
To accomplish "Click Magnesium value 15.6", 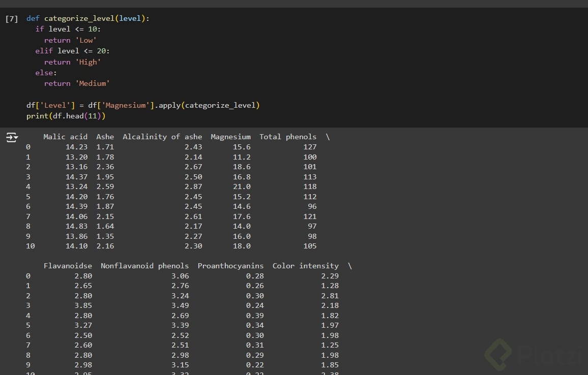I will tap(242, 147).
